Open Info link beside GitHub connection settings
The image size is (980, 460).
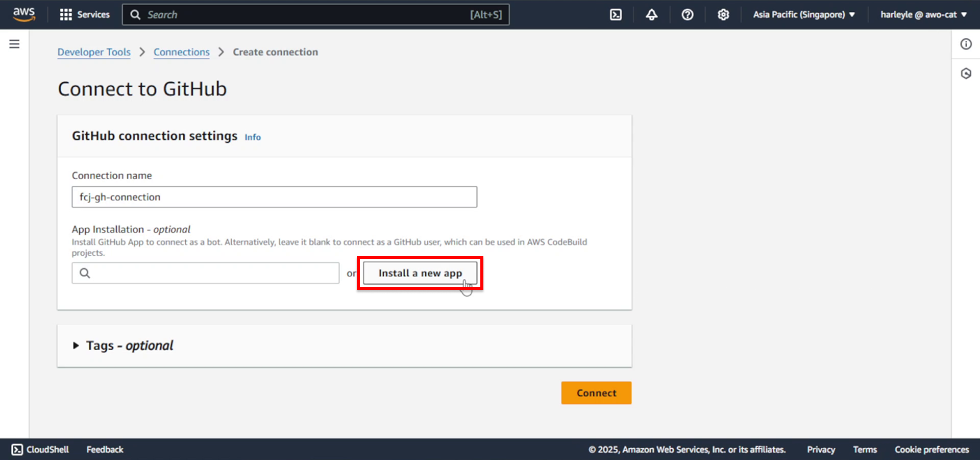pos(253,137)
